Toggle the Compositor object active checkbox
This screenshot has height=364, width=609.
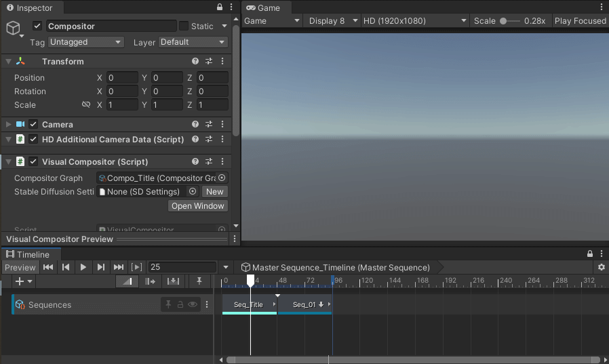click(37, 26)
